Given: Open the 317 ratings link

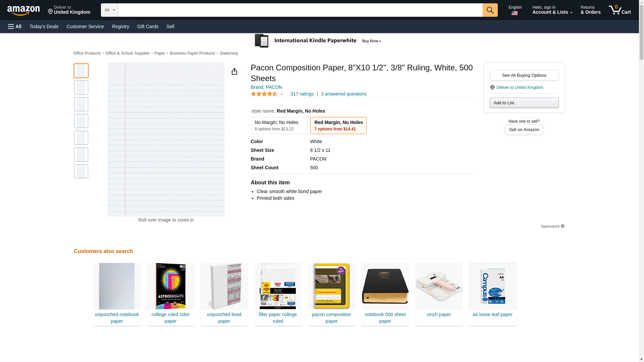Looking at the screenshot, I should 302,94.
